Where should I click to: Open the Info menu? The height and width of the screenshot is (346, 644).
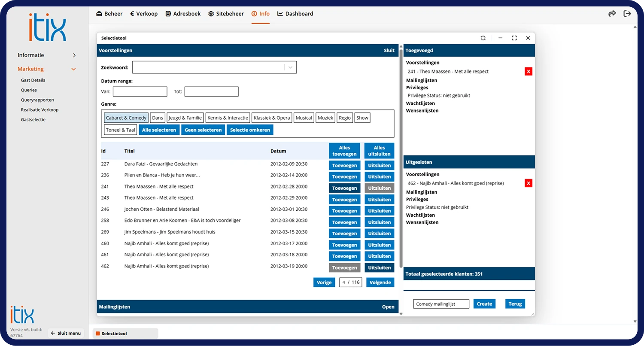[x=261, y=14]
